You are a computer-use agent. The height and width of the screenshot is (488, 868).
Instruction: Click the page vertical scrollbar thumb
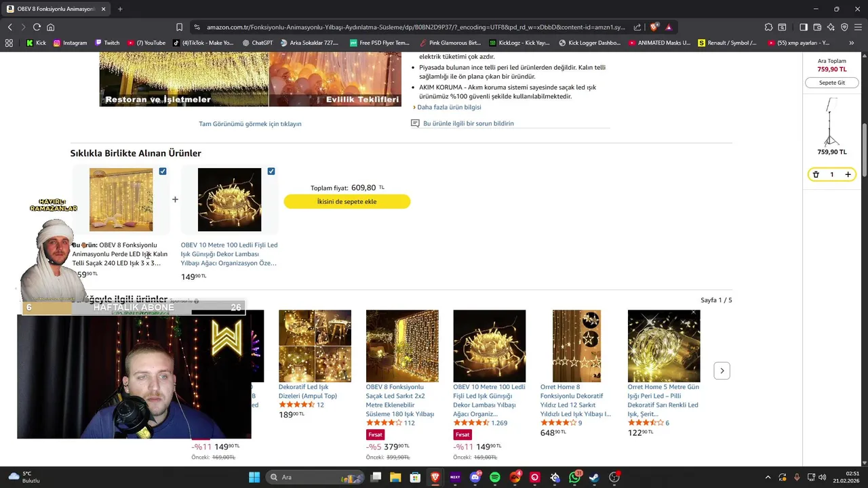(x=865, y=150)
